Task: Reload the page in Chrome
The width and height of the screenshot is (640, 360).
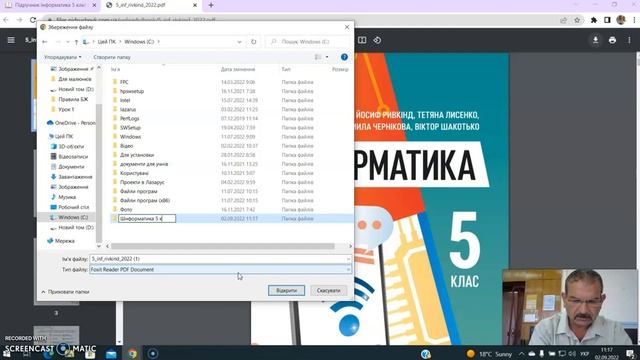Action: 33,20
